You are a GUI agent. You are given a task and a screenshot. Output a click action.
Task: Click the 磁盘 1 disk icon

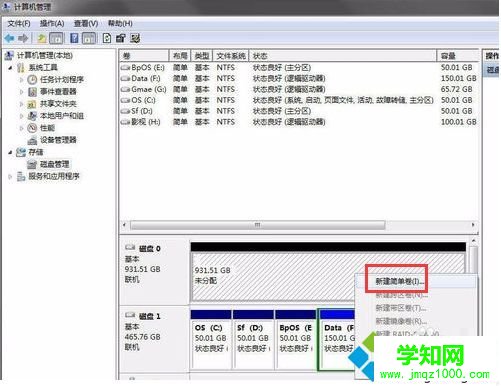[x=130, y=315]
